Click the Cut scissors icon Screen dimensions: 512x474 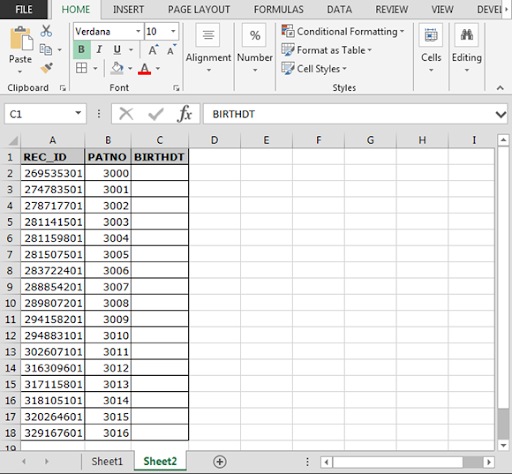pyautogui.click(x=46, y=31)
